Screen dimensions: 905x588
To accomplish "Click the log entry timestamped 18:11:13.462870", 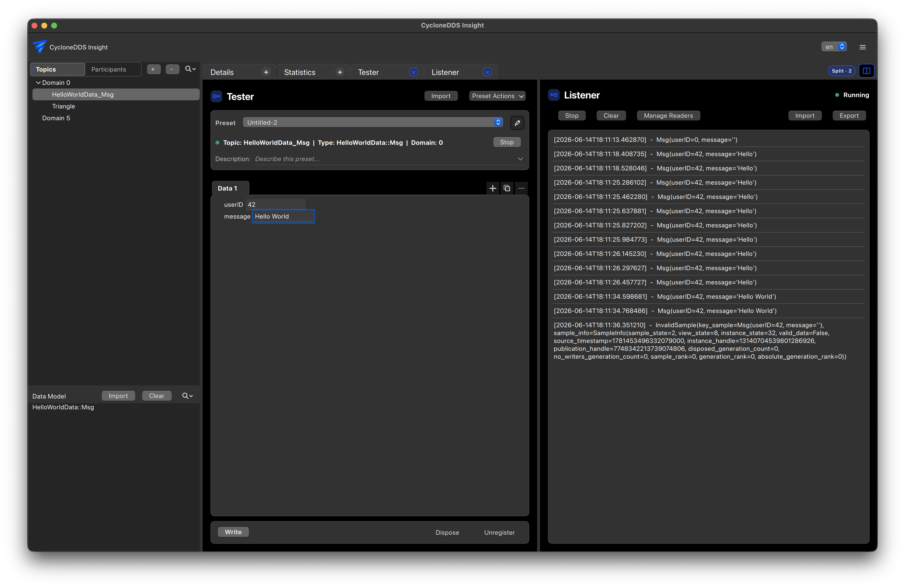I will click(x=709, y=139).
